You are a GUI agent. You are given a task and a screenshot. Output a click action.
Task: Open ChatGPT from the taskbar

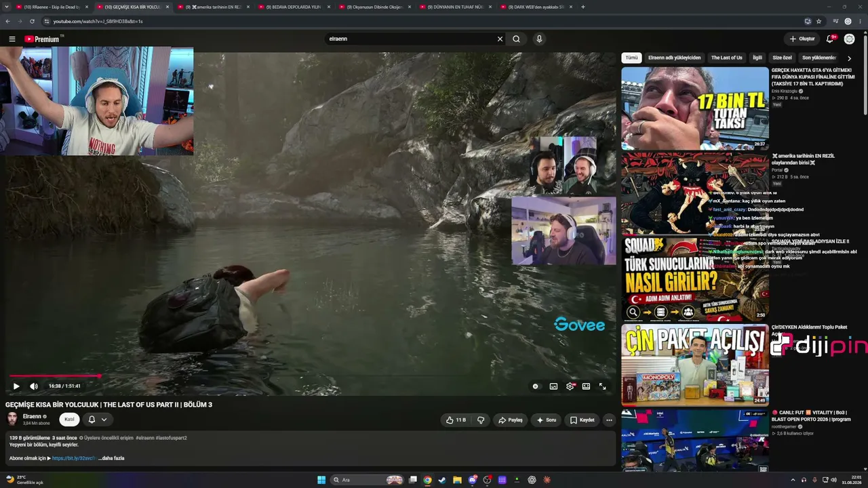(532, 480)
